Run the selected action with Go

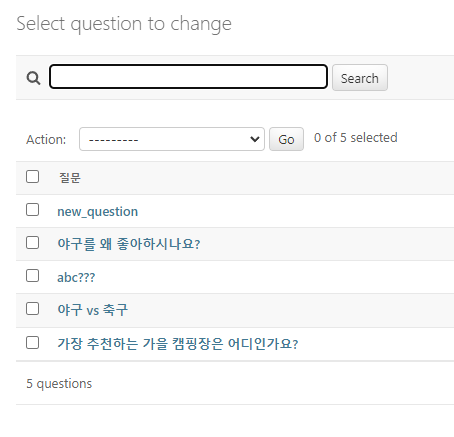click(286, 139)
